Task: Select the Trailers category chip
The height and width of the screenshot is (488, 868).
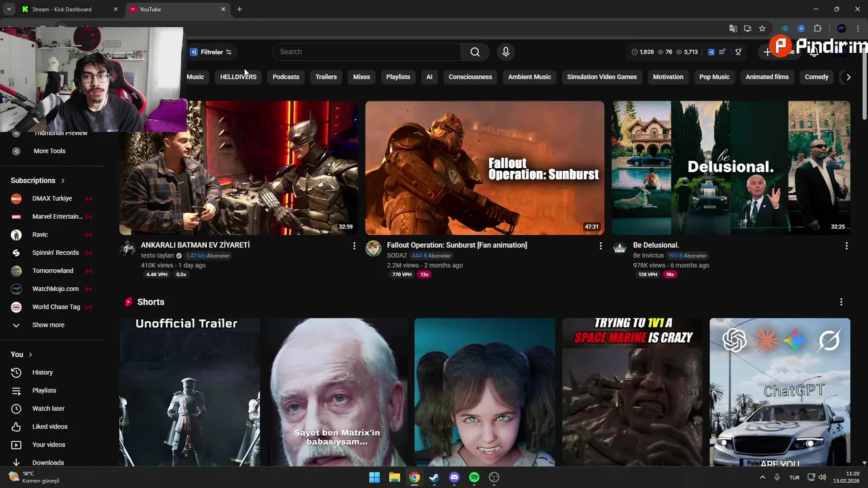Action: pyautogui.click(x=326, y=77)
